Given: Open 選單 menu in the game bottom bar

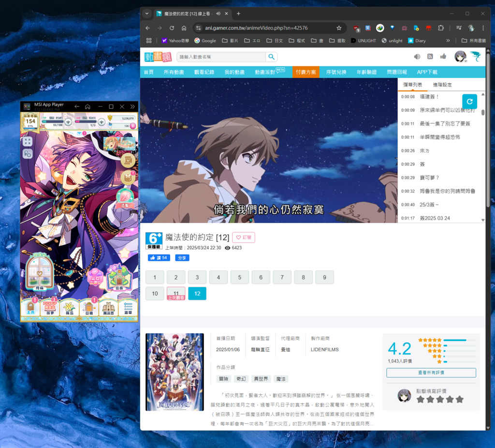Looking at the screenshot, I should pyautogui.click(x=128, y=307).
